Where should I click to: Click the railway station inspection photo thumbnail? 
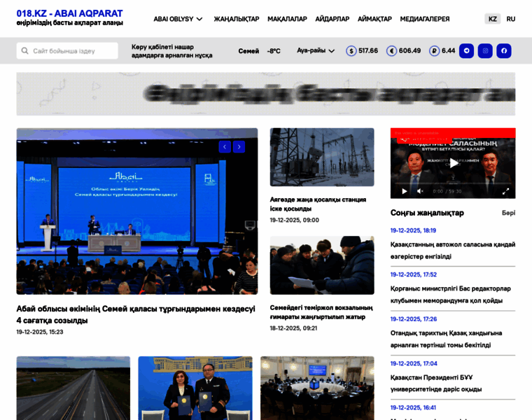click(322, 265)
